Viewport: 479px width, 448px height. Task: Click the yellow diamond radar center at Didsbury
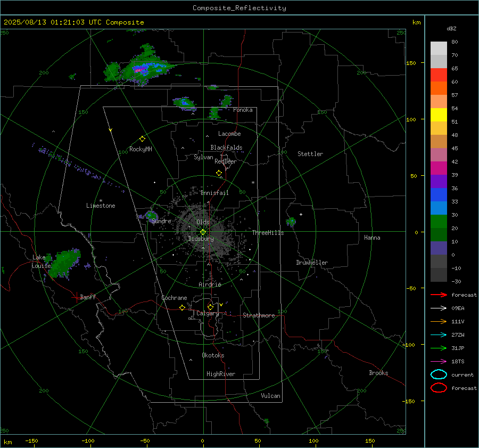tap(203, 232)
